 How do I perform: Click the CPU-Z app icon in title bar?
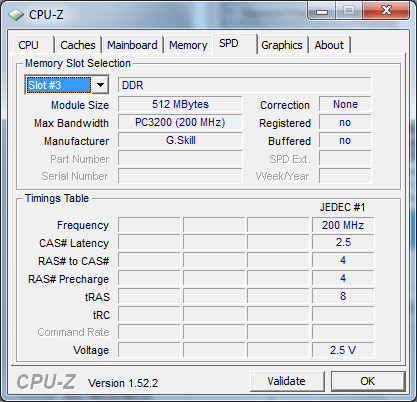coord(16,15)
